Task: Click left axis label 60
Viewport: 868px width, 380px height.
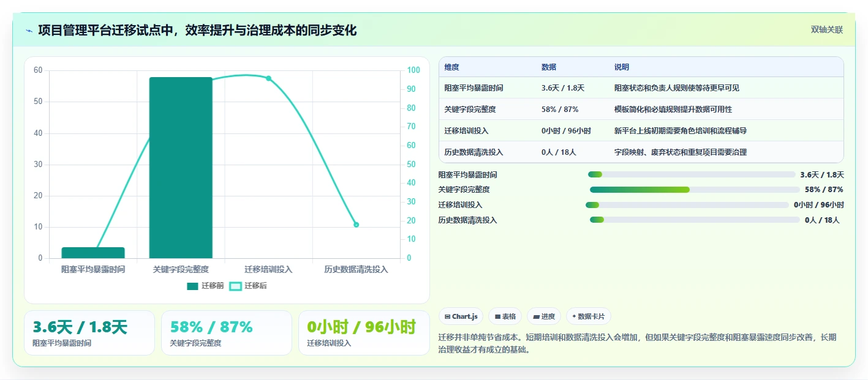Action: tap(38, 70)
